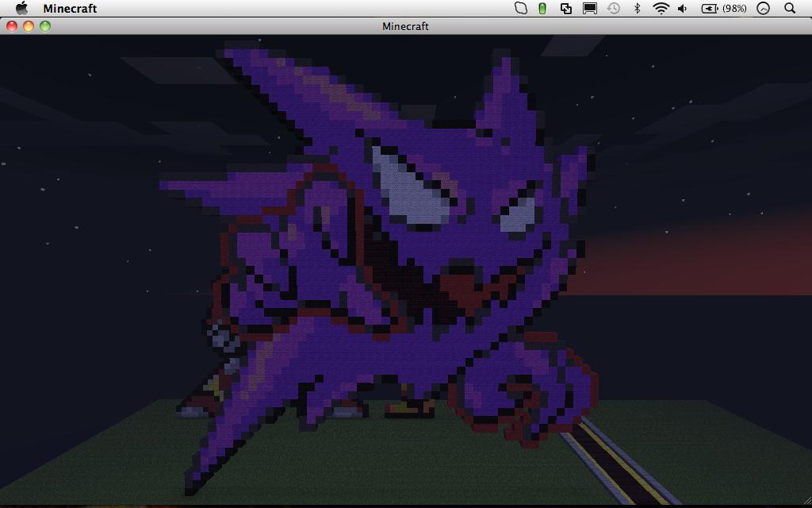Image resolution: width=812 pixels, height=508 pixels.
Task: Open the Minecraft application menu
Action: [70, 8]
